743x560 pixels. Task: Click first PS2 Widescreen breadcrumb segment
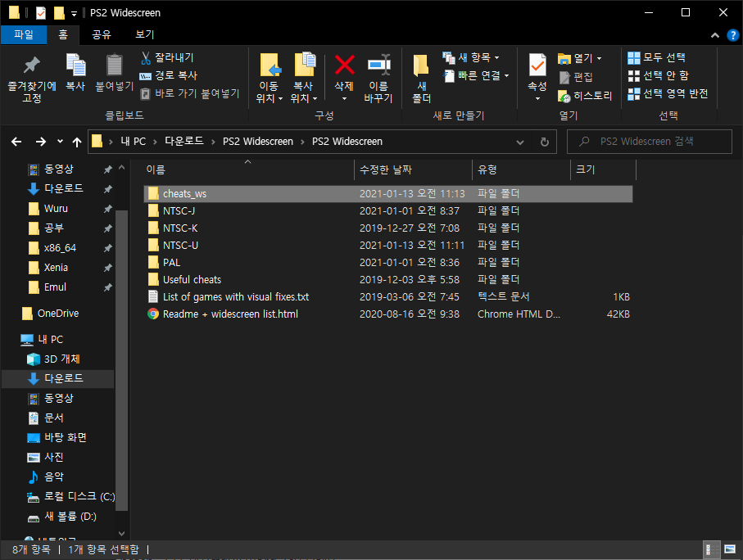258,142
